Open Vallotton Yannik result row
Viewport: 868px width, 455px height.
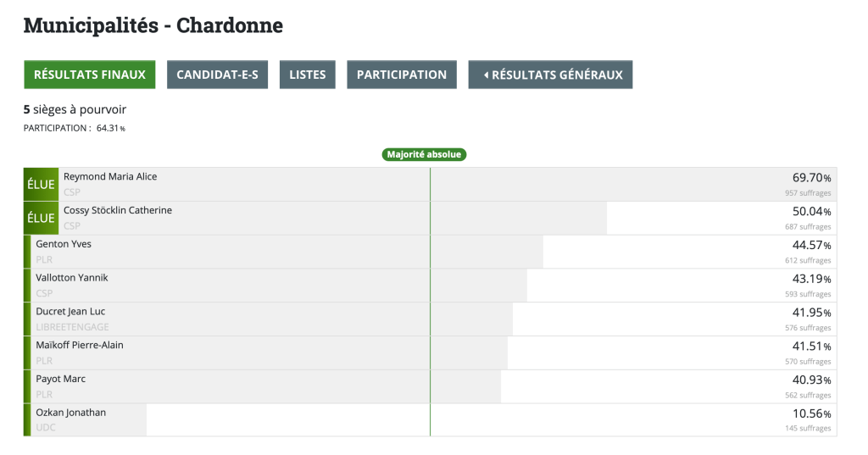[x=72, y=278]
